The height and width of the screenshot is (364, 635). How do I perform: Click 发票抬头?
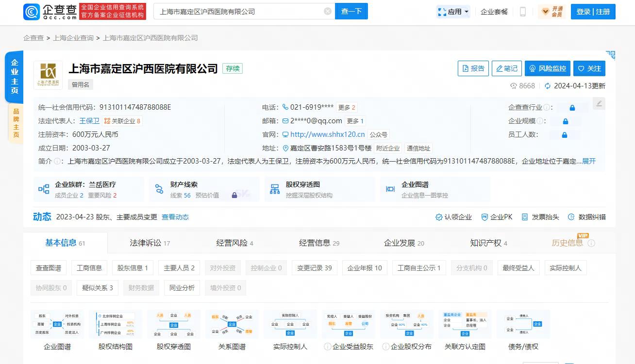[x=540, y=217]
